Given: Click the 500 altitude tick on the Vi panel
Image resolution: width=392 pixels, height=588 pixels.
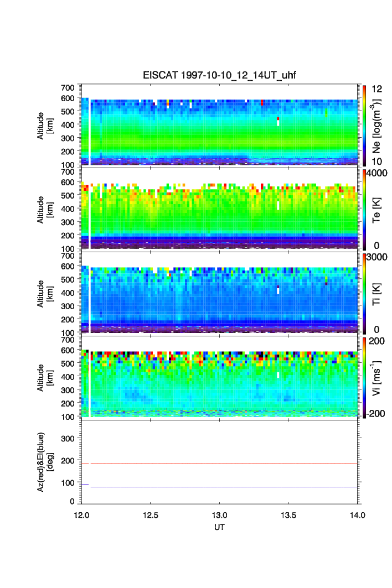Looking at the screenshot, I should point(68,363).
